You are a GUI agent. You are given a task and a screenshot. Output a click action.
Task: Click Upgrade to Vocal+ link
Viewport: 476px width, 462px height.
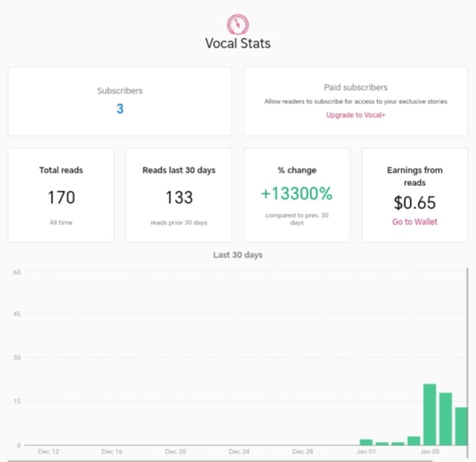[356, 115]
